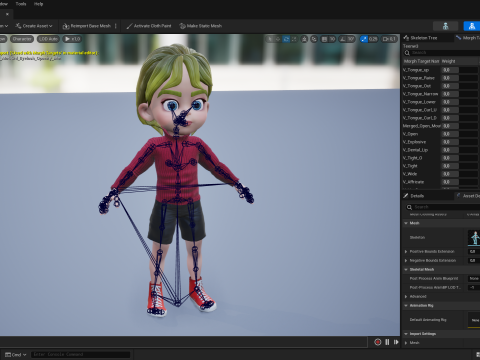Switch to the Morph Target tab
This screenshot has width=480, height=360.
click(x=467, y=38)
